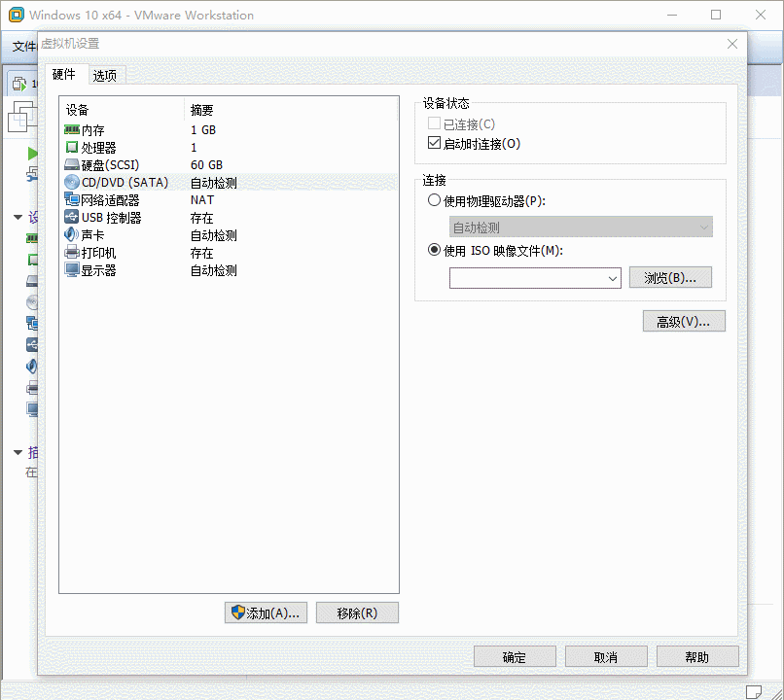The image size is (784, 700).
Task: Select 处理器 row label
Action: coord(98,148)
